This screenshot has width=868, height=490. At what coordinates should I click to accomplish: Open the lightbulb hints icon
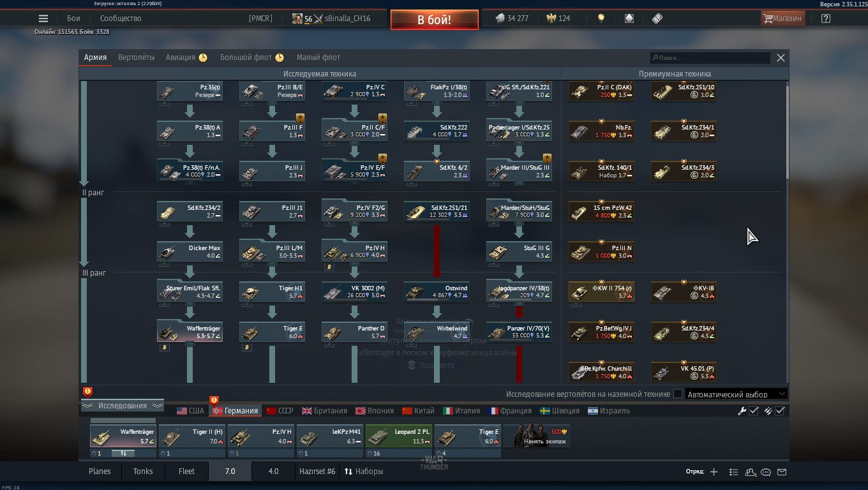click(601, 19)
